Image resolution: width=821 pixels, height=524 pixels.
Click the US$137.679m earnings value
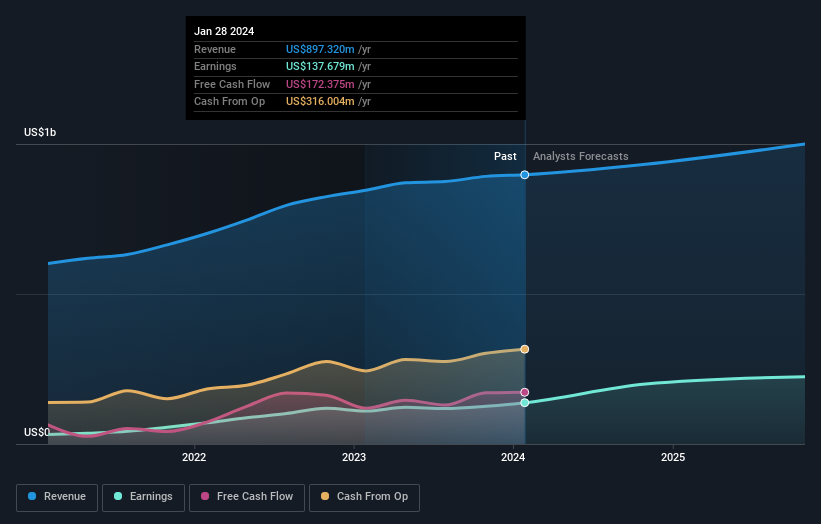[320, 66]
